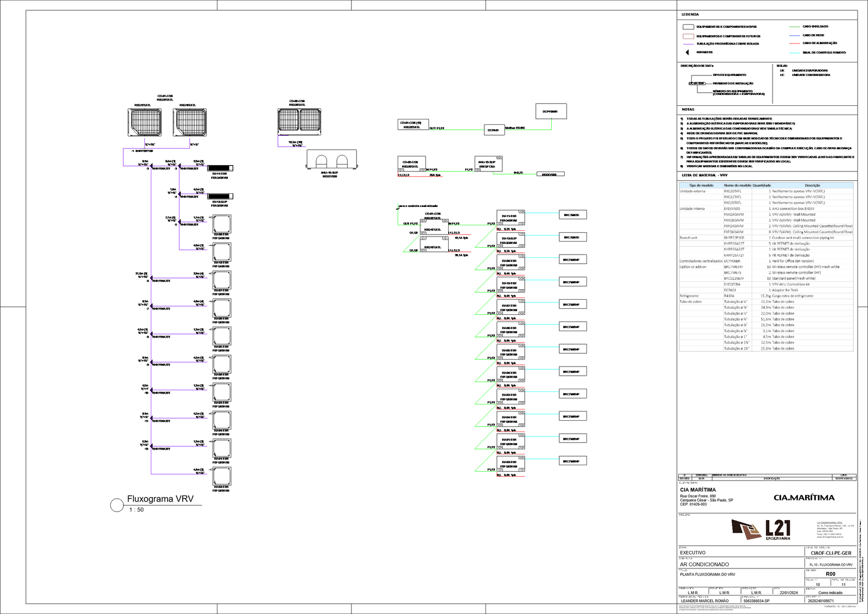Click the Quantidade column header

click(x=762, y=185)
